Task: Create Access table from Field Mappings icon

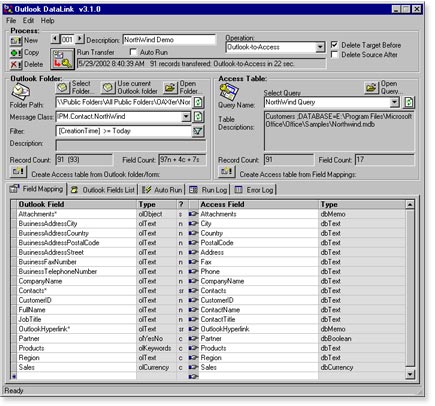Action: coord(226,172)
